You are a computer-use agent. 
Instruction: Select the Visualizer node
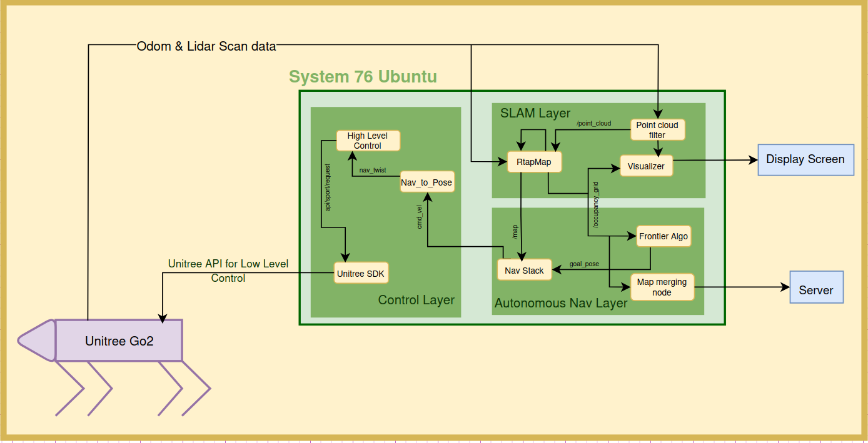tap(646, 166)
